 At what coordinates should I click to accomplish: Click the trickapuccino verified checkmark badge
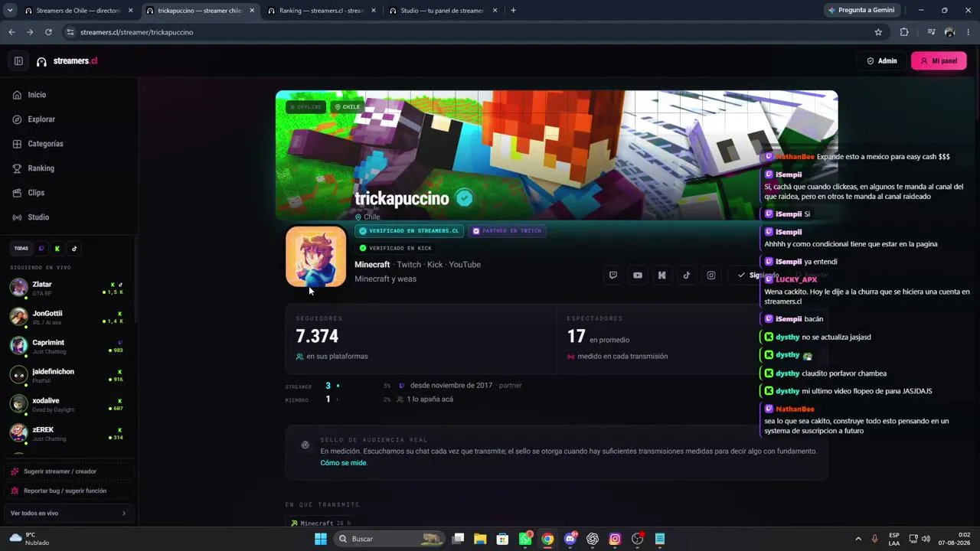(464, 198)
